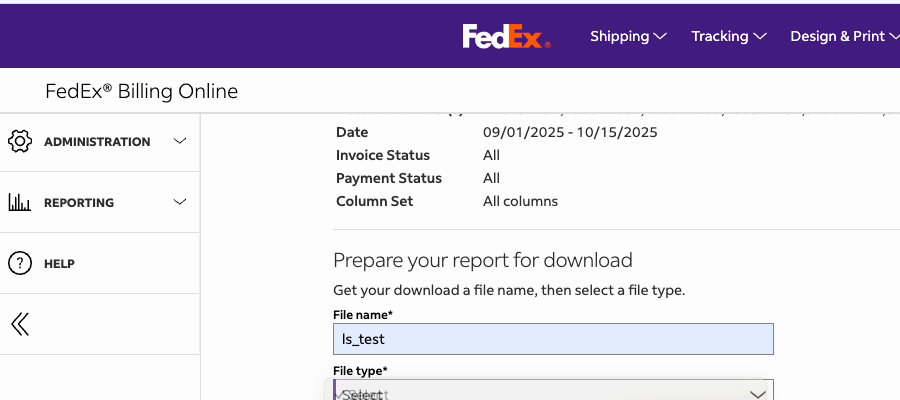Expand the Administration section chevron

(180, 141)
